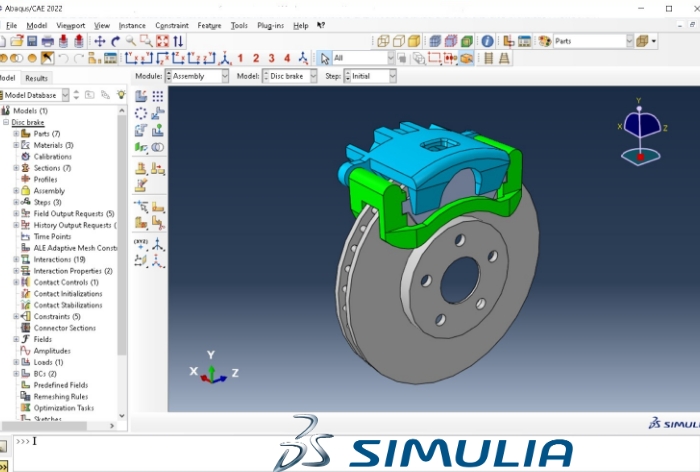Select Interaction Properties (2) tree item
Viewport: 700px width, 472px height.
click(x=73, y=271)
